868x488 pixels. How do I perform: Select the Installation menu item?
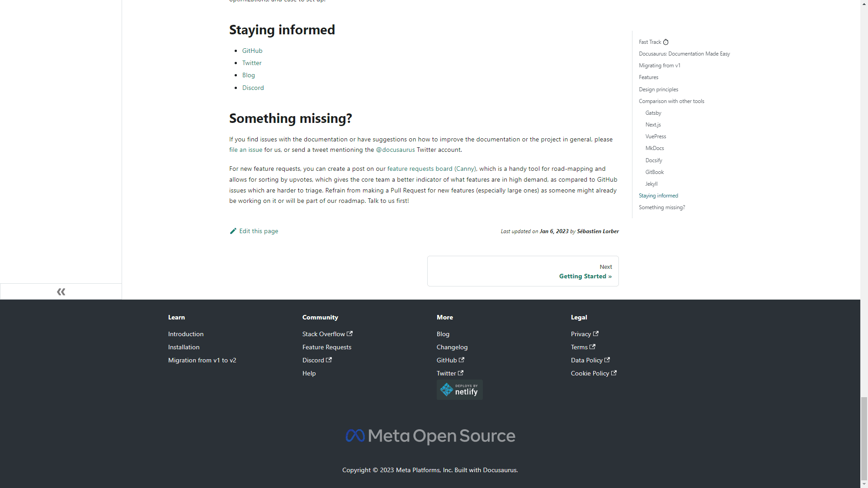[x=184, y=346]
